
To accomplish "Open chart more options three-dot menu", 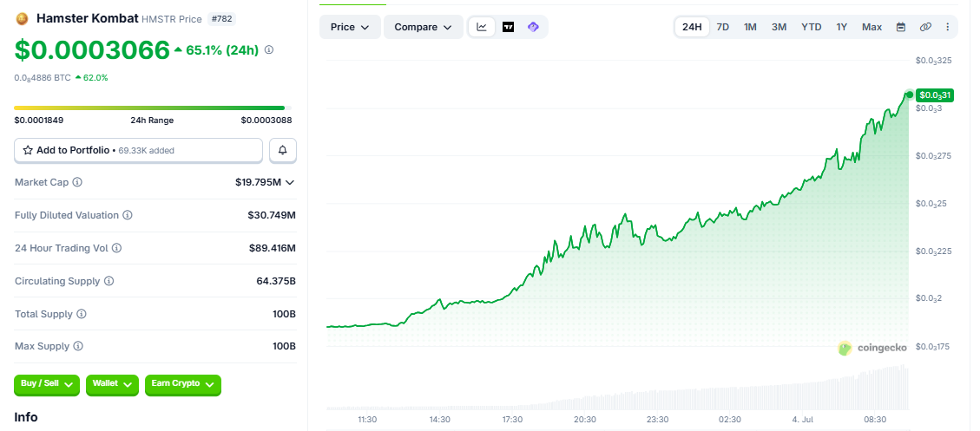I will (948, 27).
